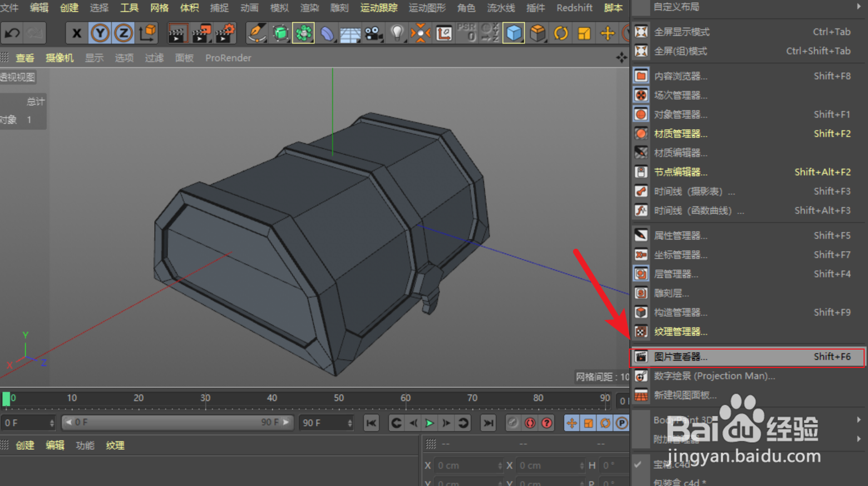Toggle the Y axis lock
The height and width of the screenshot is (486, 868).
100,33
